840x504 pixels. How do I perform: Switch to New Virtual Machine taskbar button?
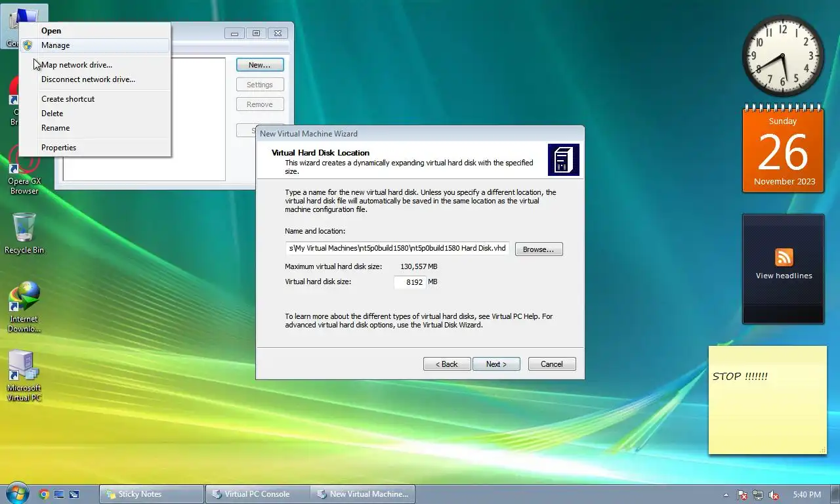[362, 494]
